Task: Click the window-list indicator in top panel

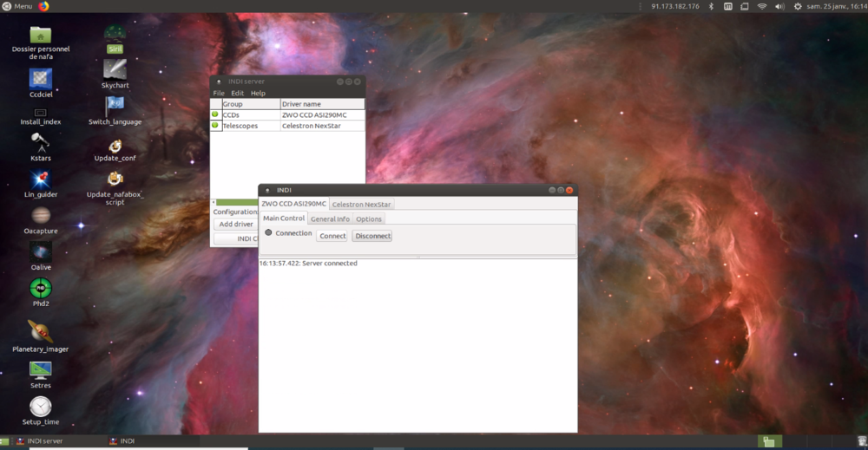Action: 745,7
